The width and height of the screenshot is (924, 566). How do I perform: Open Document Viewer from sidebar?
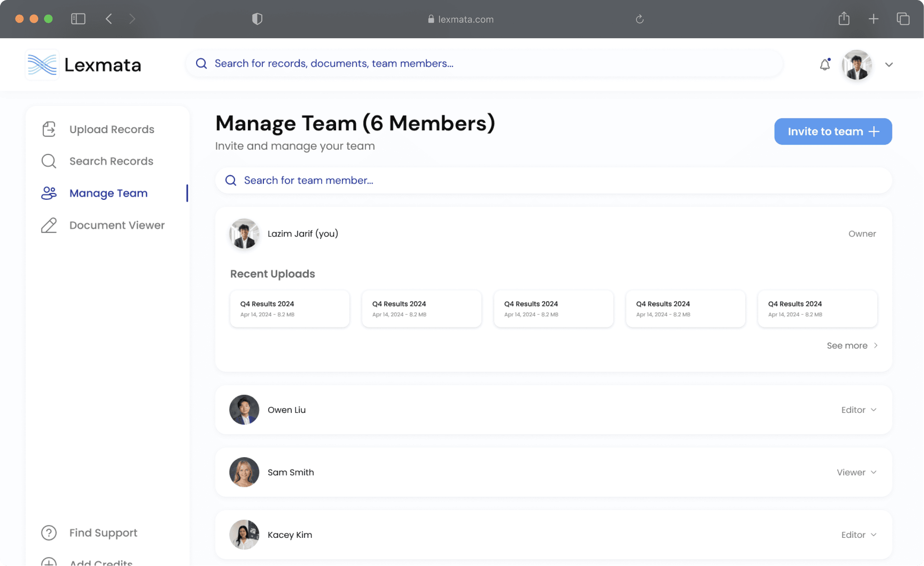coord(117,225)
